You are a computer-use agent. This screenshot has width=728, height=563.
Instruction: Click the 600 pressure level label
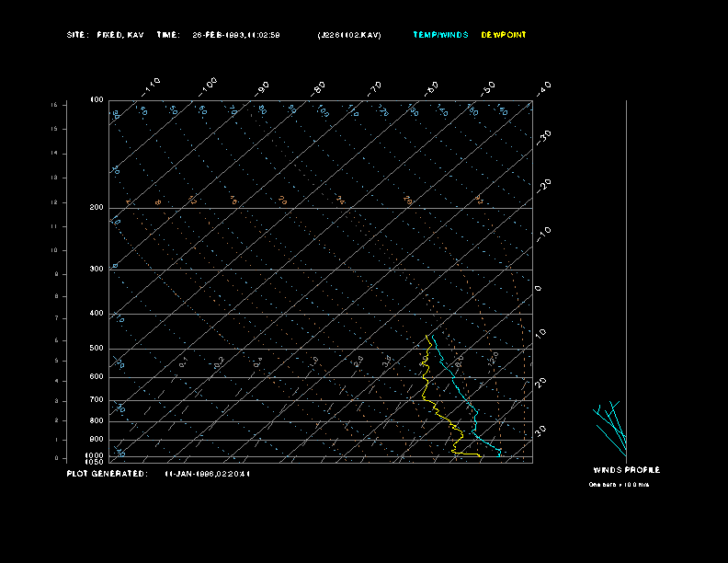pos(97,377)
